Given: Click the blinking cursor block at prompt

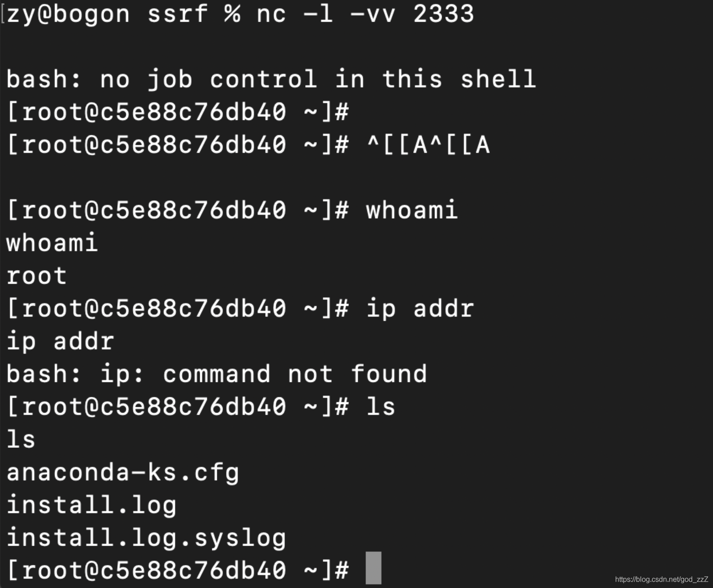Looking at the screenshot, I should (373, 568).
